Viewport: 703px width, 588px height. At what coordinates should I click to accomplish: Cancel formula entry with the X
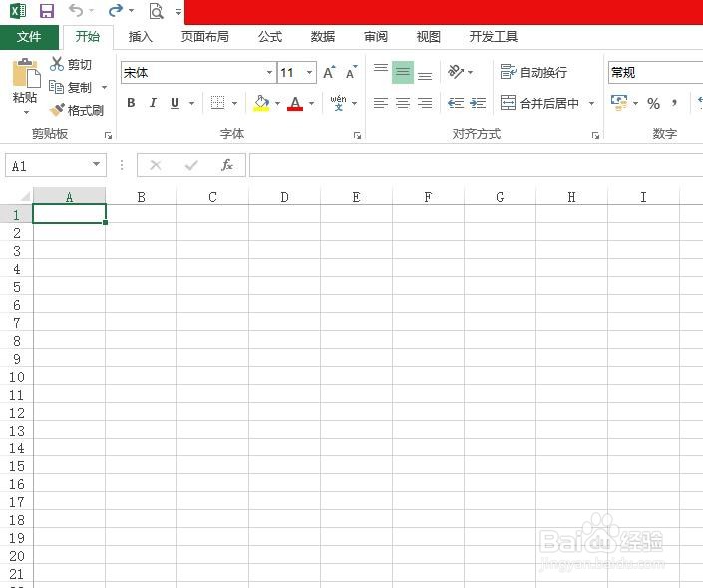tap(156, 165)
